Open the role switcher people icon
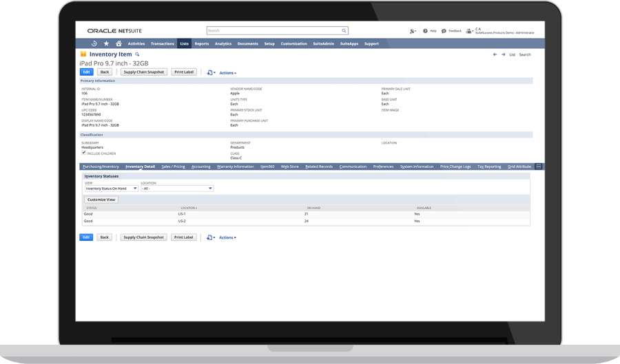 click(469, 31)
